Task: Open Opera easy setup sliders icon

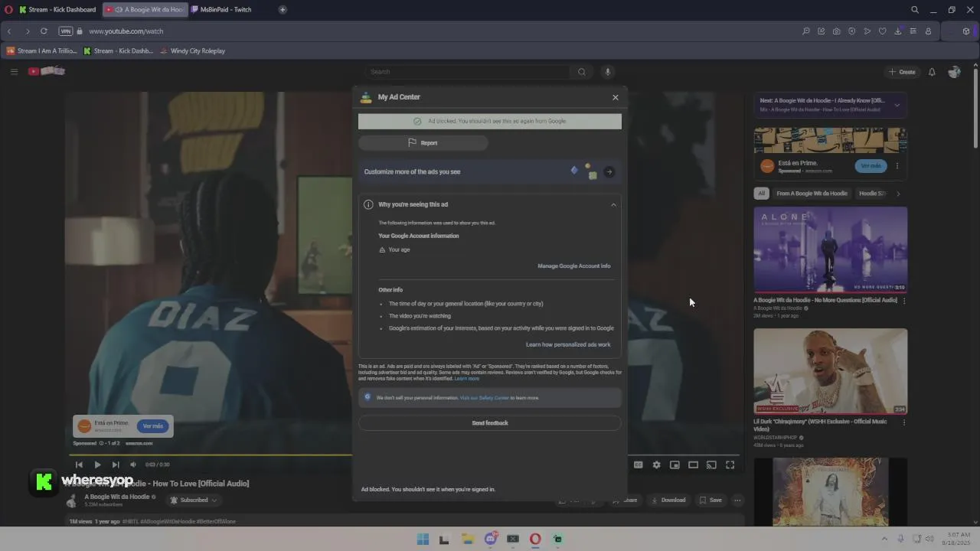Action: [x=913, y=31]
